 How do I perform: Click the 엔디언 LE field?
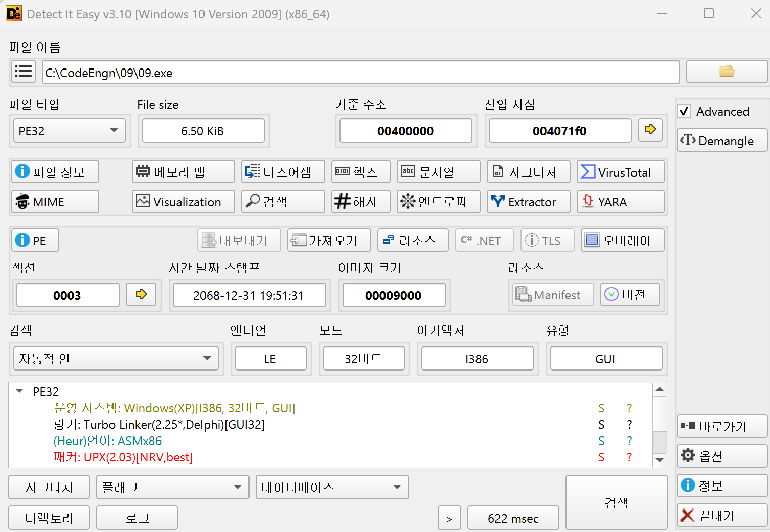[x=270, y=358]
